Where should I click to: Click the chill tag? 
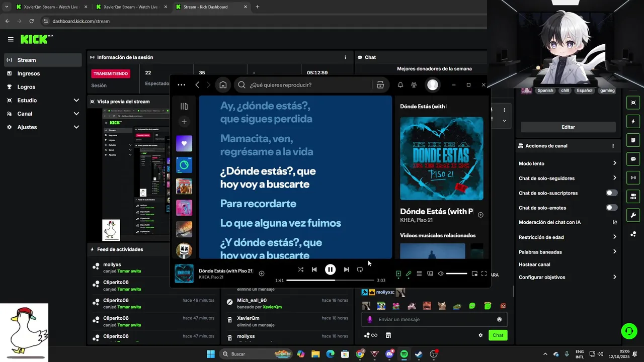point(565,90)
